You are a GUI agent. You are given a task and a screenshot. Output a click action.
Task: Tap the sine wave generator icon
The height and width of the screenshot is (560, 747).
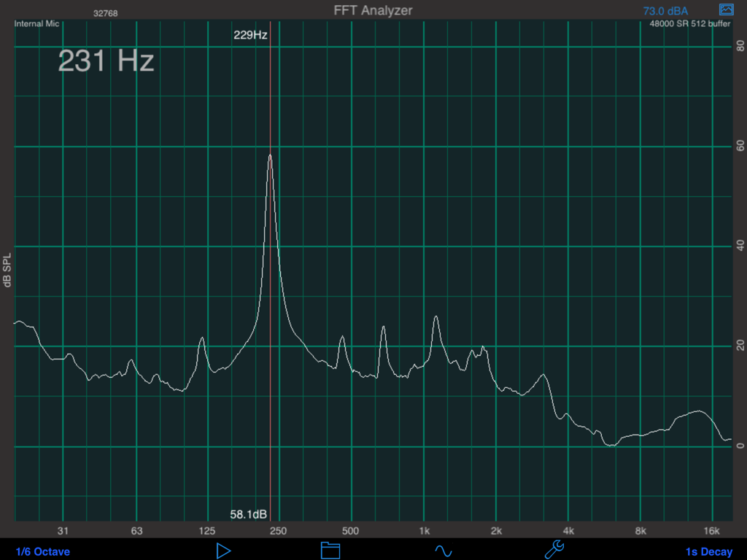444,551
